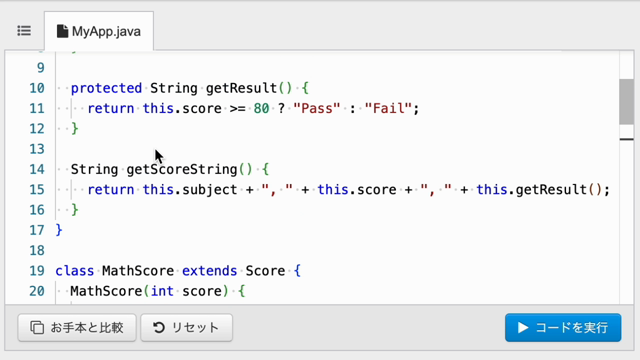Place cursor on getScoreString method name

coord(182,169)
